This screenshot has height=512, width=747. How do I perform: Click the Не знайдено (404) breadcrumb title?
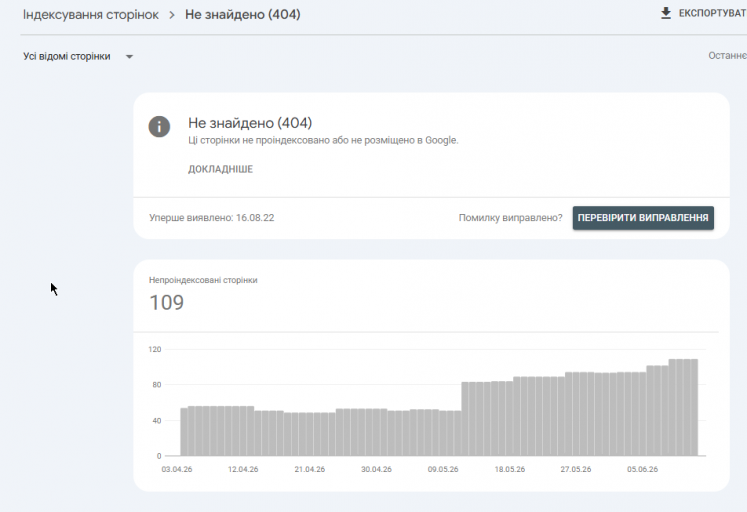tap(242, 15)
